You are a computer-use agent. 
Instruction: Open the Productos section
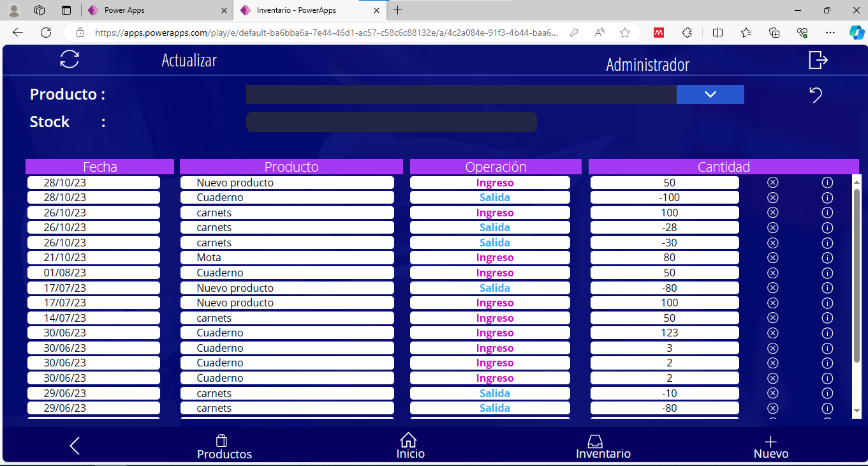[224, 447]
